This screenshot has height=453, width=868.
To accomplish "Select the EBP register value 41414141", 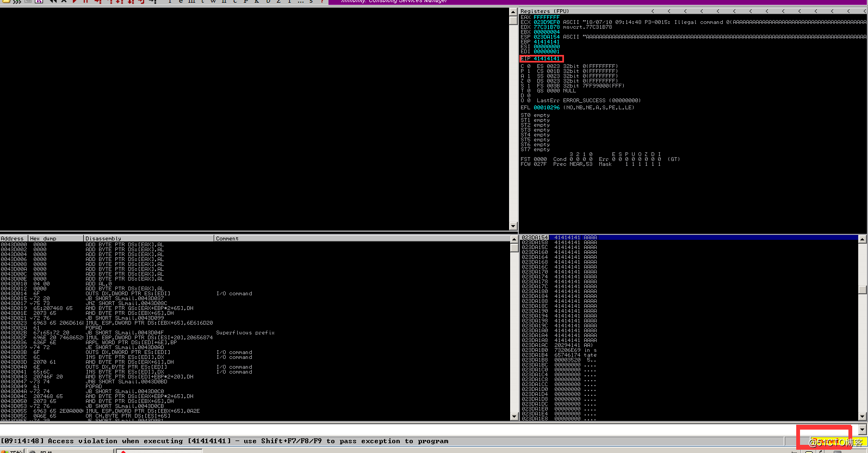I will (x=547, y=42).
